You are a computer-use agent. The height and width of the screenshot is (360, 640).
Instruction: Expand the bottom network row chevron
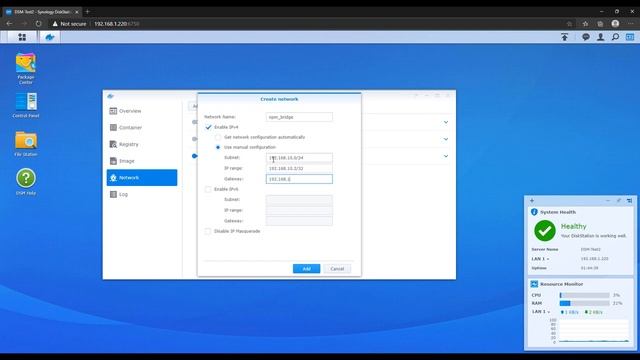pos(446,156)
